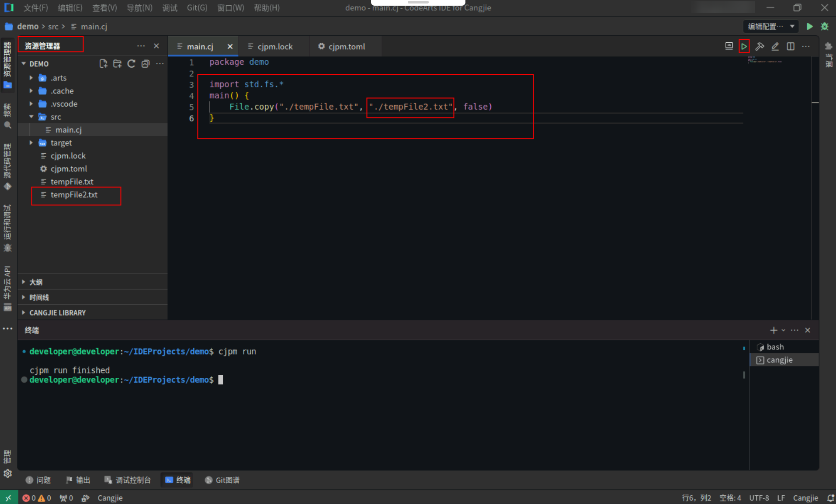836x504 pixels.
Task: Click the src breadcrumb segment
Action: coord(53,27)
